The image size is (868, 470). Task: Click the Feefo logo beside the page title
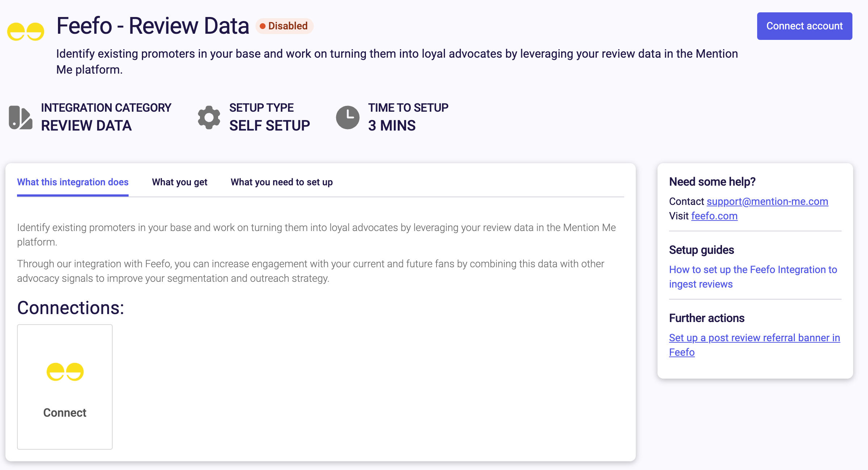click(x=26, y=32)
